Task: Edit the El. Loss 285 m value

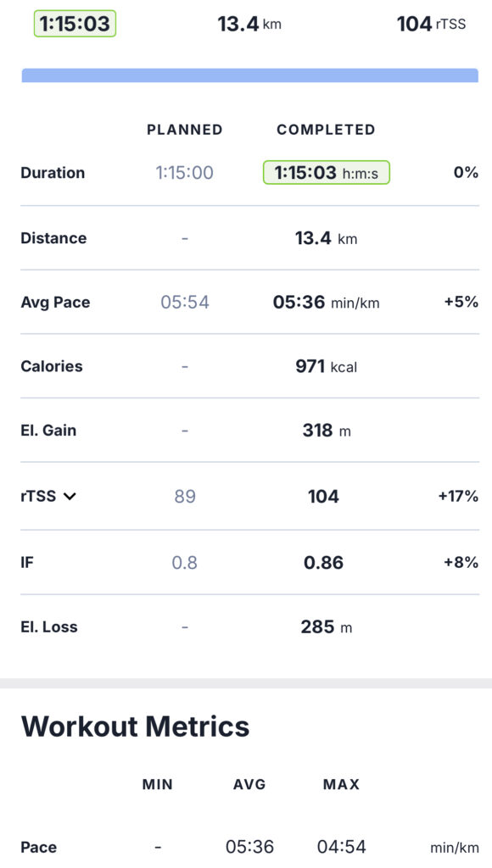Action: click(327, 626)
